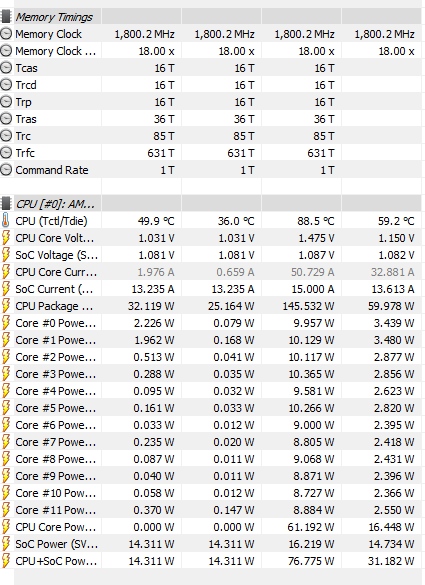Click the 145.532 W package power value
Image resolution: width=425 pixels, height=585 pixels.
coord(308,306)
